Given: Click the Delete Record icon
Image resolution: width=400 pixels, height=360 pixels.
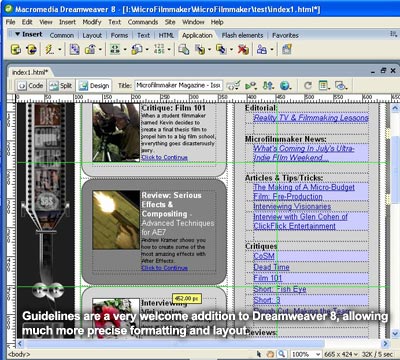Looking at the screenshot, I should point(243,50).
